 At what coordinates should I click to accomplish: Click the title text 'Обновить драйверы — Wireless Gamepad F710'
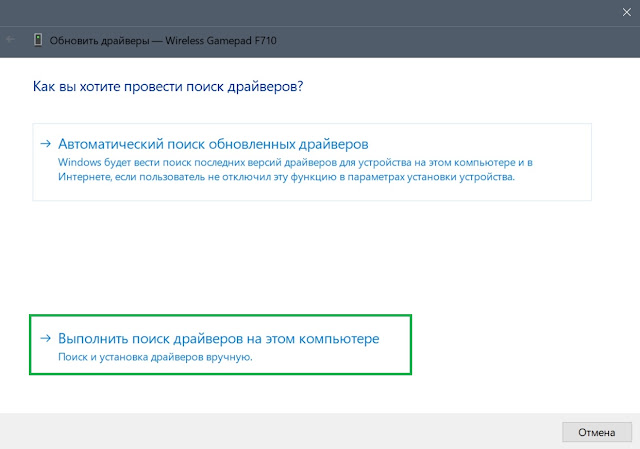coord(163,40)
